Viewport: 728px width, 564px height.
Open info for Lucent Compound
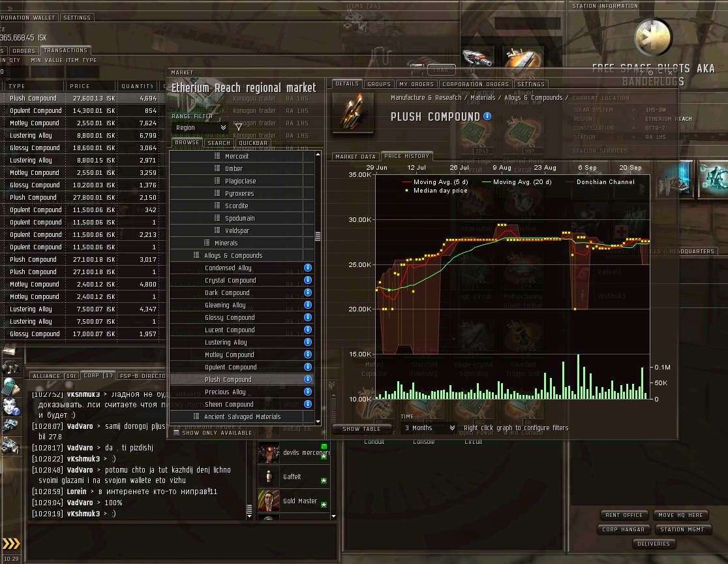point(307,330)
